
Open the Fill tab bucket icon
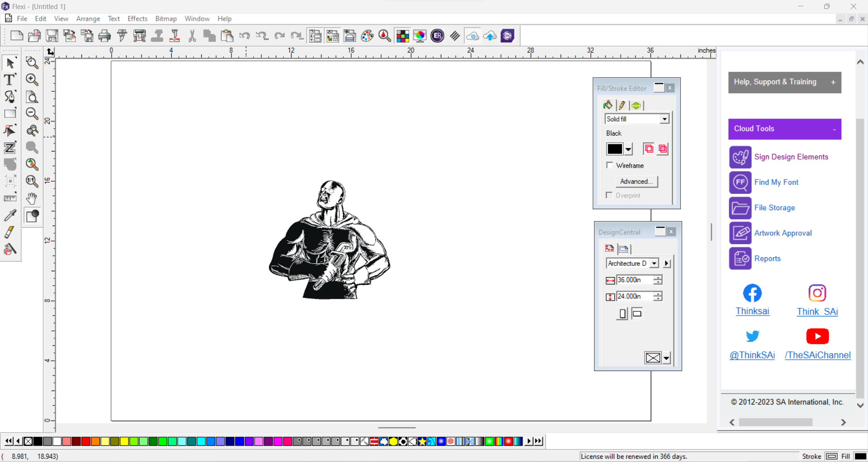click(608, 105)
